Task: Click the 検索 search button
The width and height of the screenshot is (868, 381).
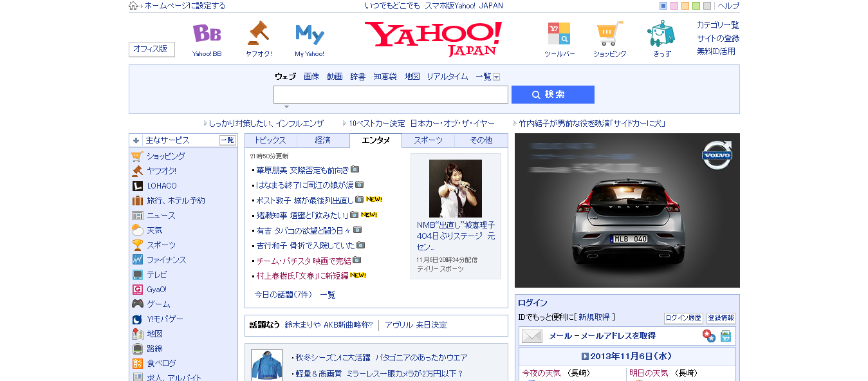Action: pos(553,95)
